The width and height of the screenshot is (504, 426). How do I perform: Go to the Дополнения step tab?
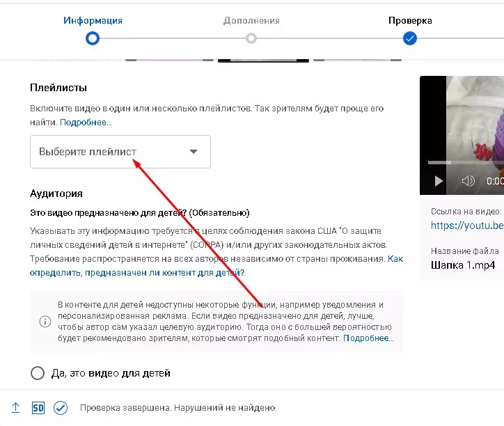(251, 21)
